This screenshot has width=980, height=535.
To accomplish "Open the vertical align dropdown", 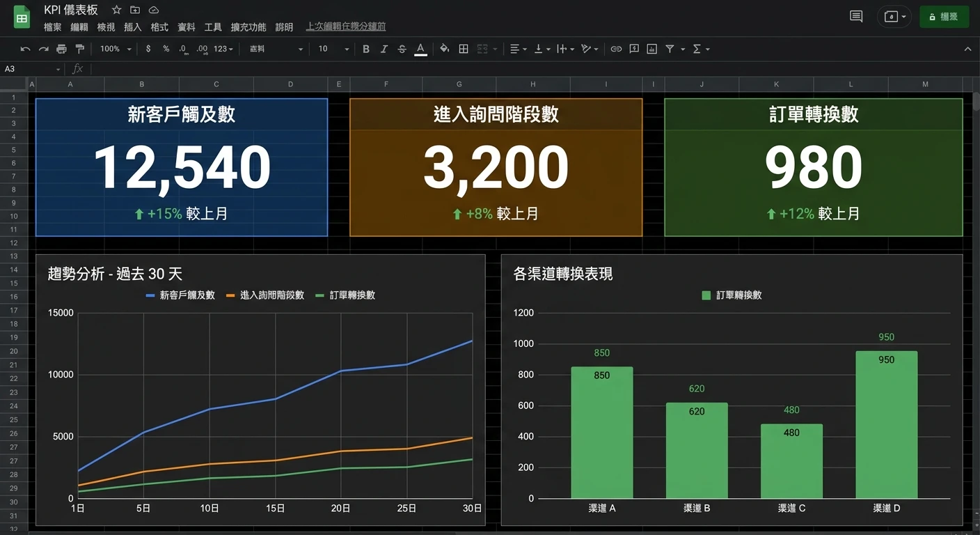I will [x=542, y=49].
